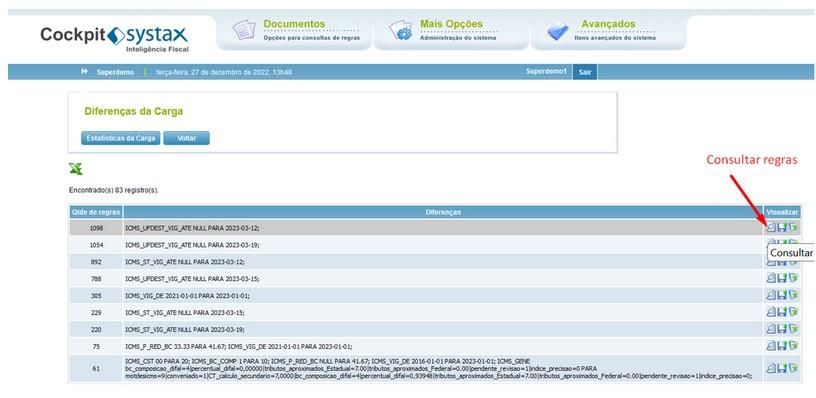The image size is (816, 398).
Task: Select the 61 rule count cell
Action: click(x=96, y=369)
